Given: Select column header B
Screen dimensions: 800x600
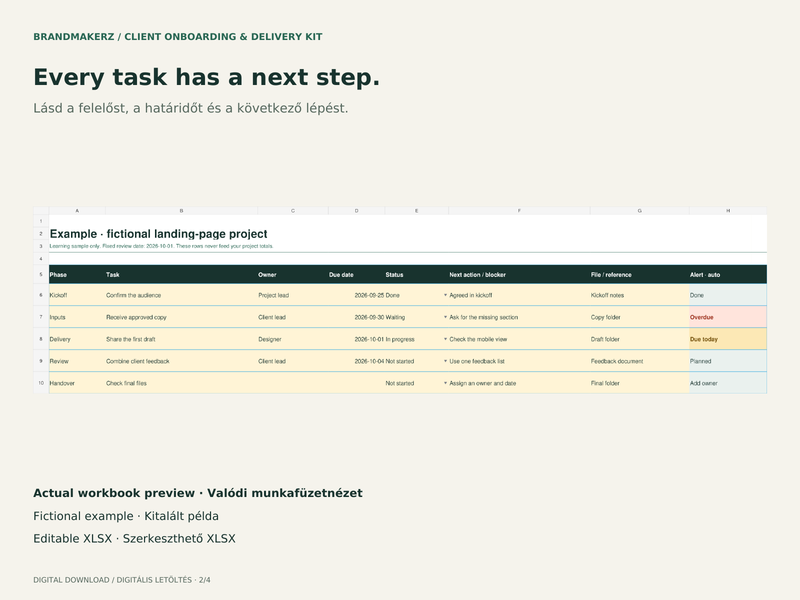Looking at the screenshot, I should point(181,210).
